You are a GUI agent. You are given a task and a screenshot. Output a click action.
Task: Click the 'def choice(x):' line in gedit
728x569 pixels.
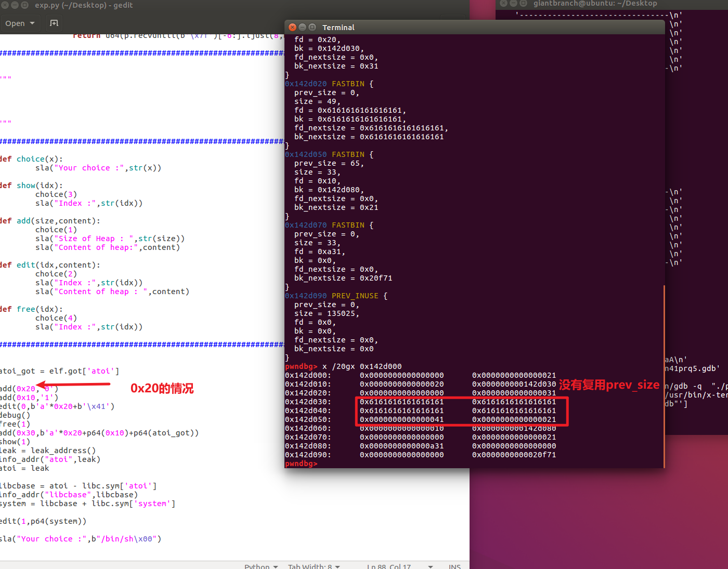tap(31, 159)
